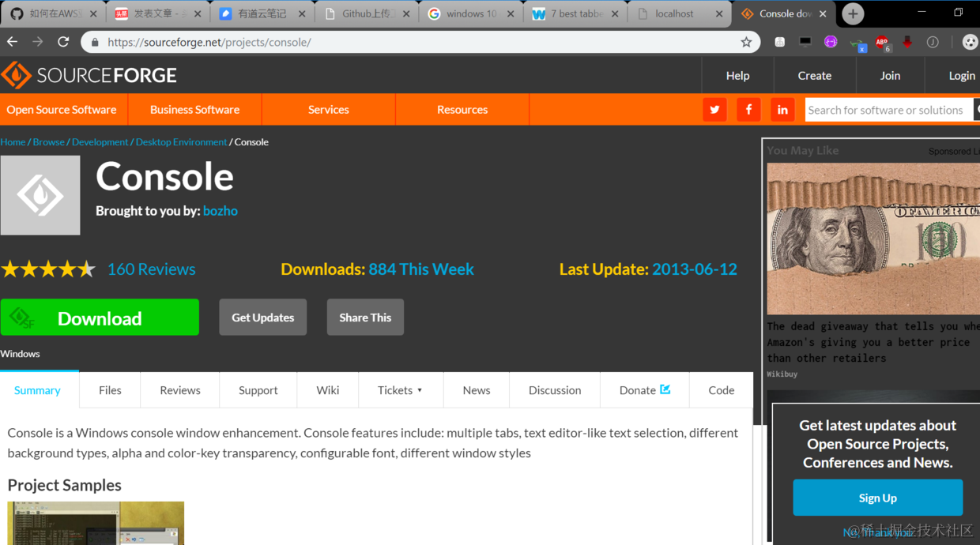The image size is (980, 545).
Task: Switch to the Github上传 tab
Action: click(x=367, y=13)
